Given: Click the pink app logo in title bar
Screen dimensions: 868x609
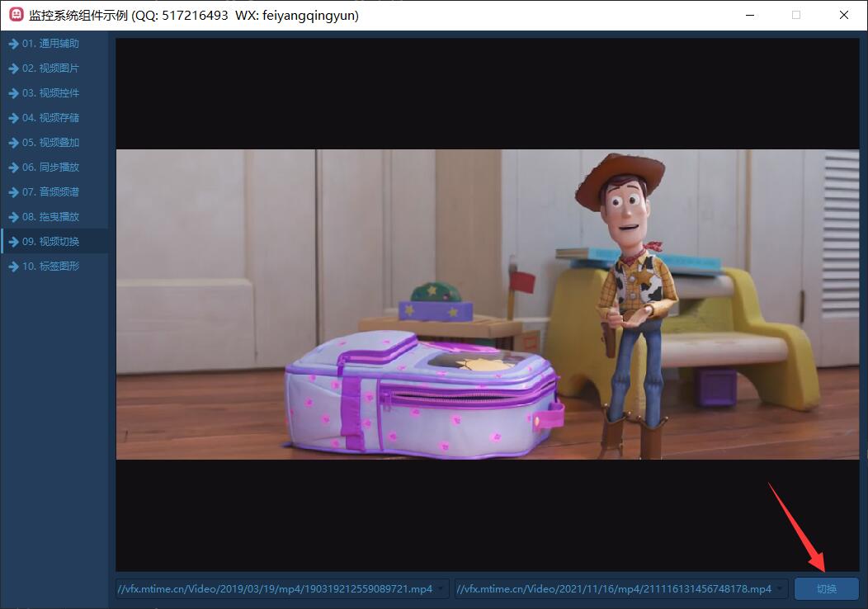Looking at the screenshot, I should [x=16, y=15].
